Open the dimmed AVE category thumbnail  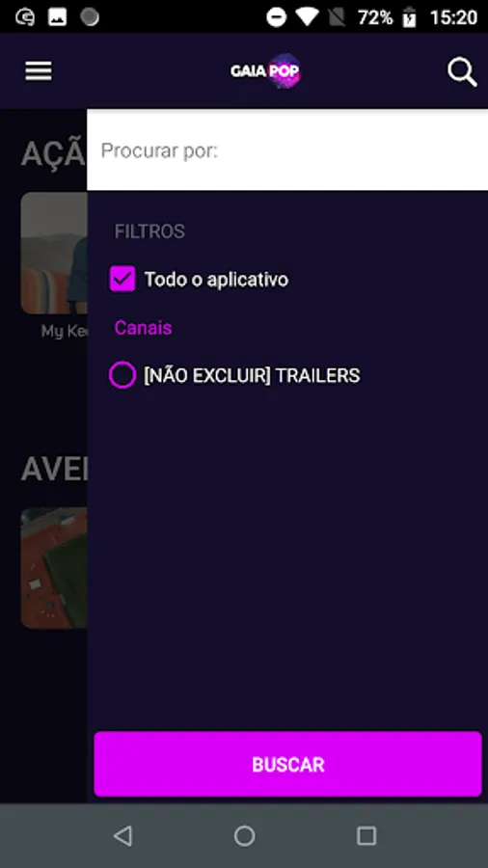[54, 568]
